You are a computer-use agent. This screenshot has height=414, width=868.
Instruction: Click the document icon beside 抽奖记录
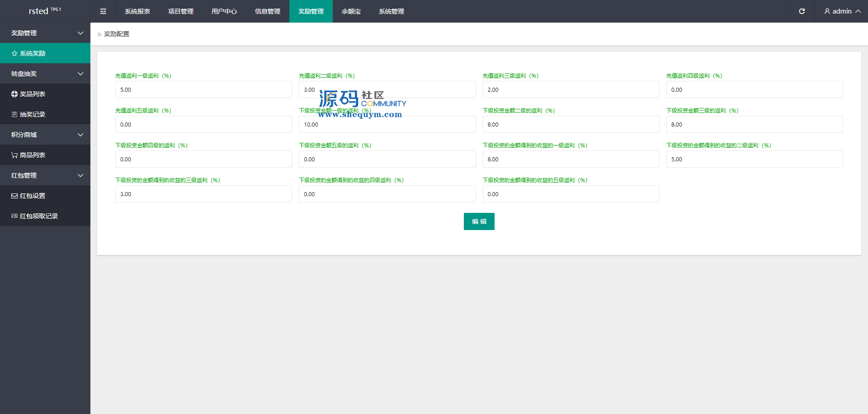pyautogui.click(x=14, y=114)
